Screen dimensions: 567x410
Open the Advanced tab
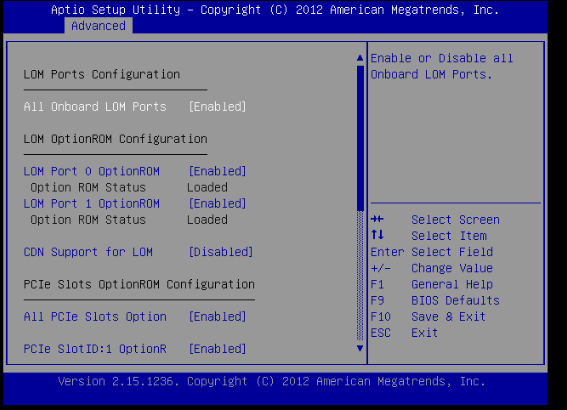[98, 26]
